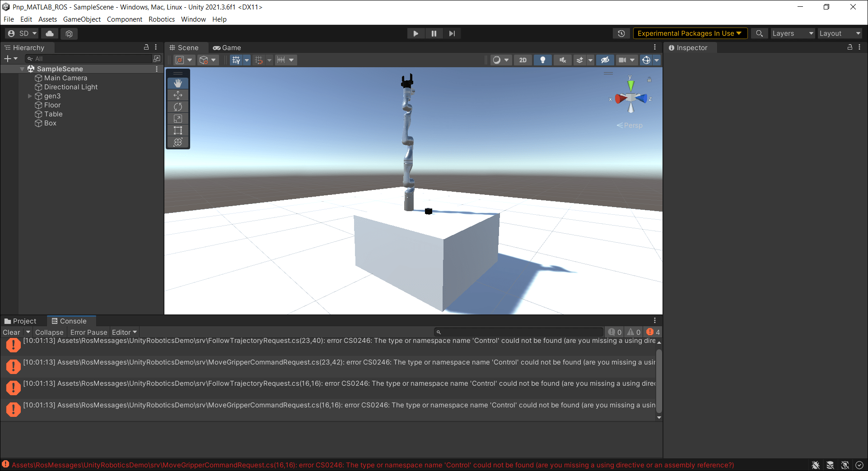The image size is (868, 471).
Task: Open the Layers dropdown
Action: tap(792, 33)
